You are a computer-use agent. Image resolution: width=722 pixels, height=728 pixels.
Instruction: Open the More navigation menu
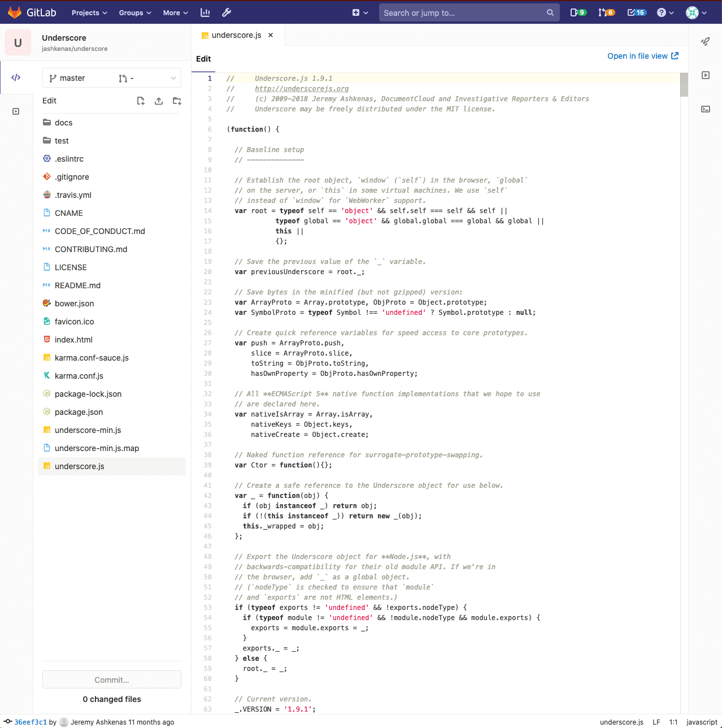click(x=175, y=12)
